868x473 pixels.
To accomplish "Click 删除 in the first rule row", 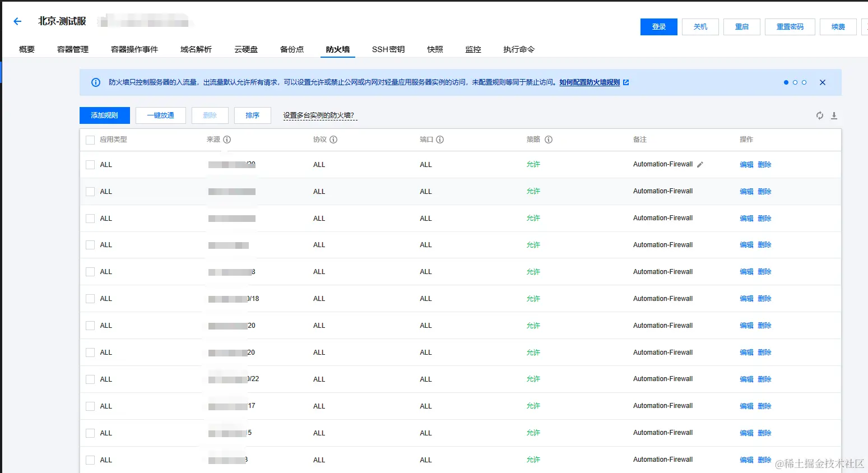I will 764,165.
